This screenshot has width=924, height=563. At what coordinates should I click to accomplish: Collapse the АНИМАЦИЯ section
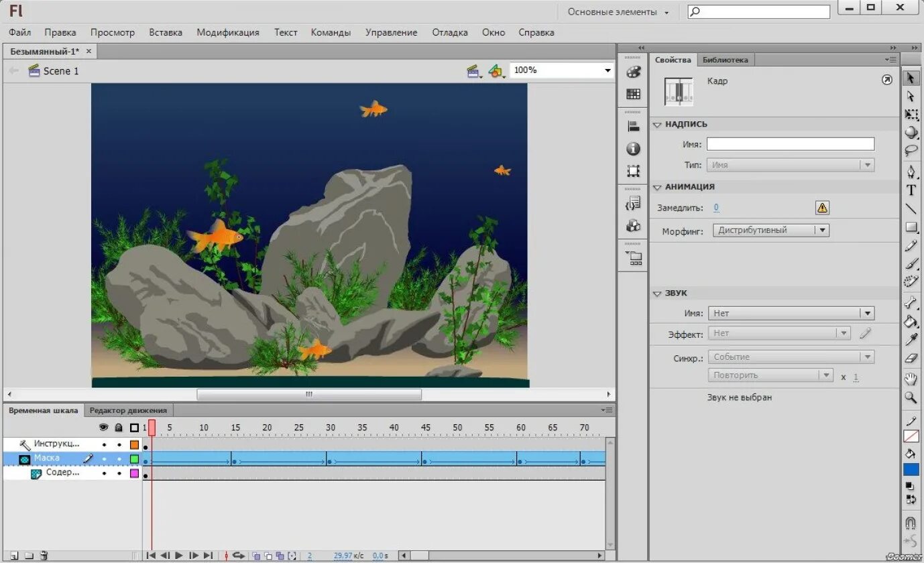pos(657,187)
